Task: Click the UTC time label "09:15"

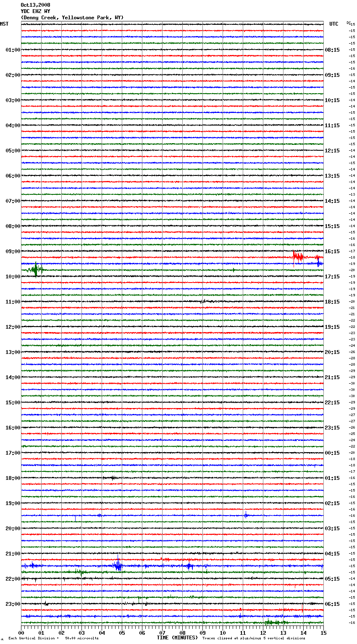Action: coord(332,75)
